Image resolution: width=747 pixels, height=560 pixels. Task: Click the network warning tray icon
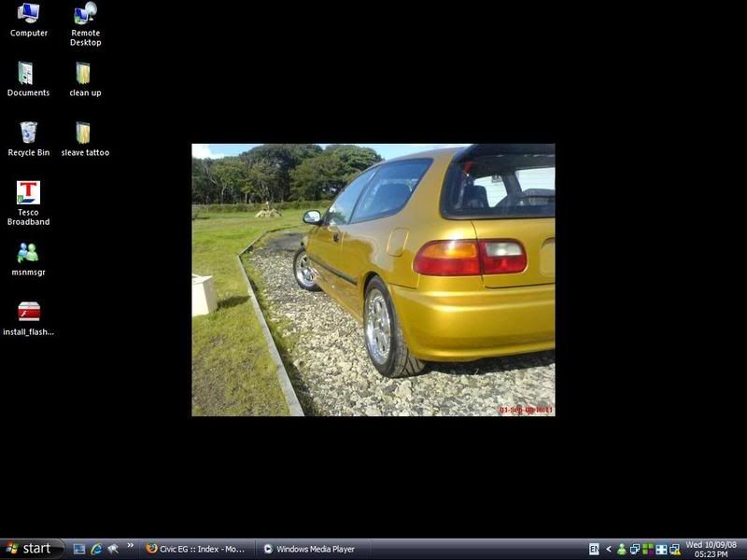[x=674, y=550]
